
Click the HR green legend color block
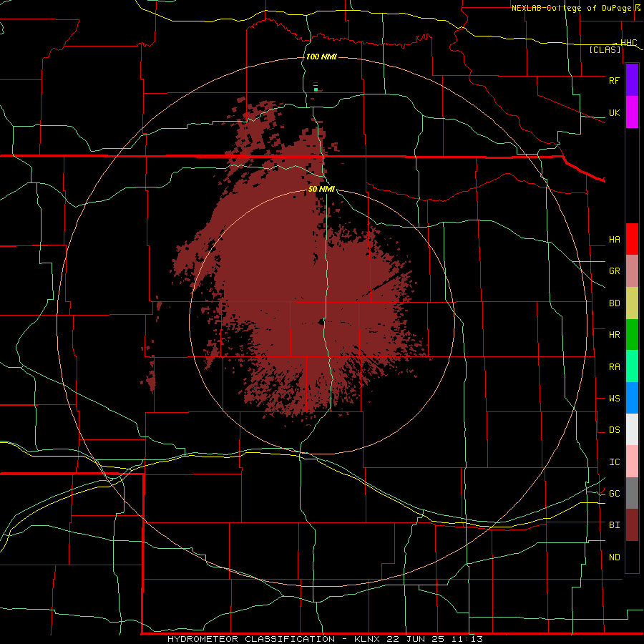[x=632, y=334]
